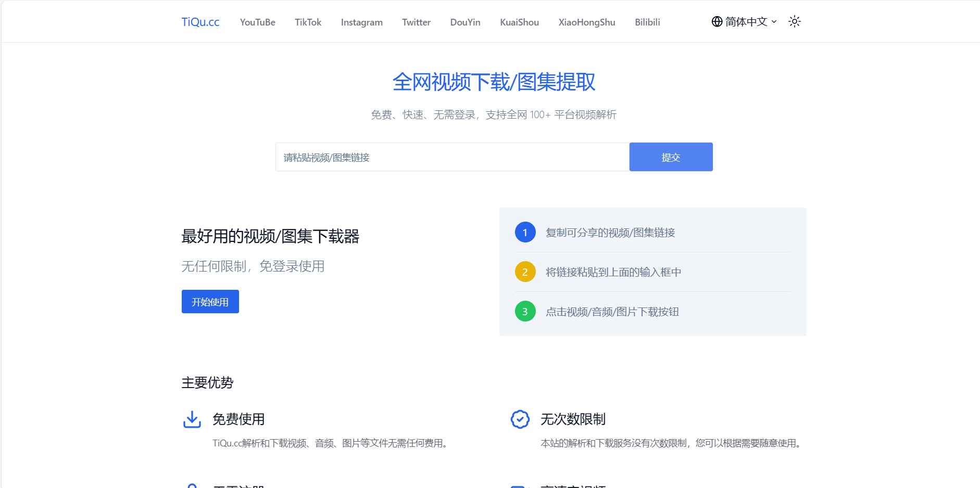Click the 提交 submit button
The image size is (980, 488).
pos(671,157)
